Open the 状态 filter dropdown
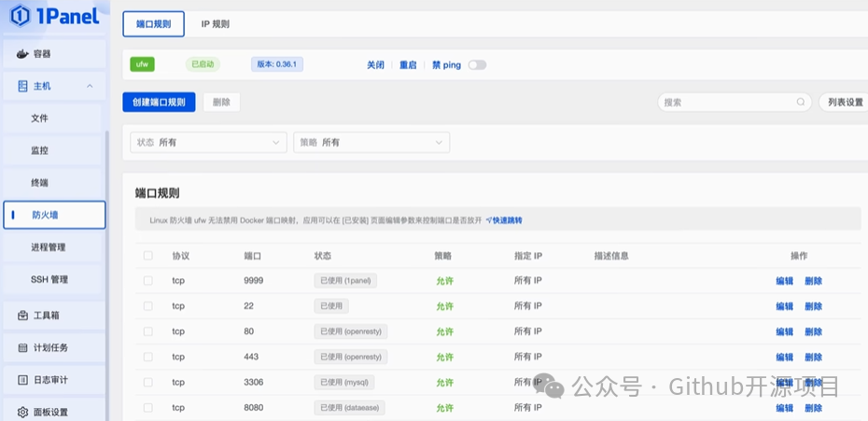Screen dimensions: 868x421 pos(208,143)
